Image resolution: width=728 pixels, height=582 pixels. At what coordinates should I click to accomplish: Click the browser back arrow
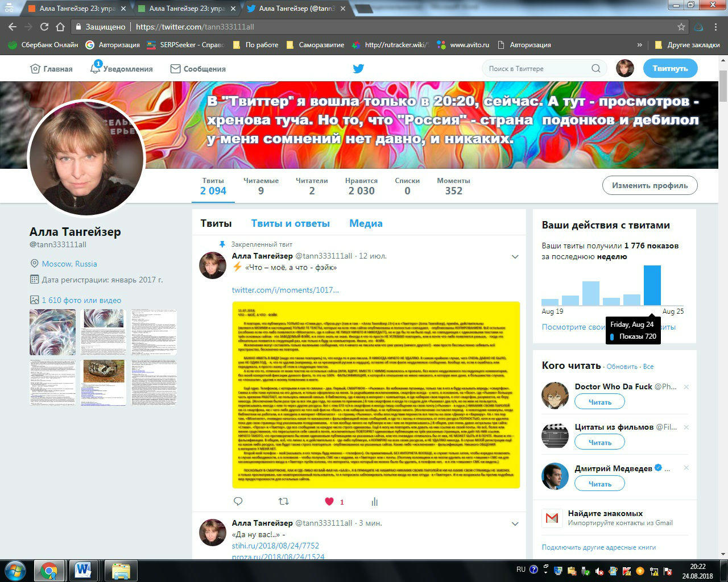[x=13, y=27]
